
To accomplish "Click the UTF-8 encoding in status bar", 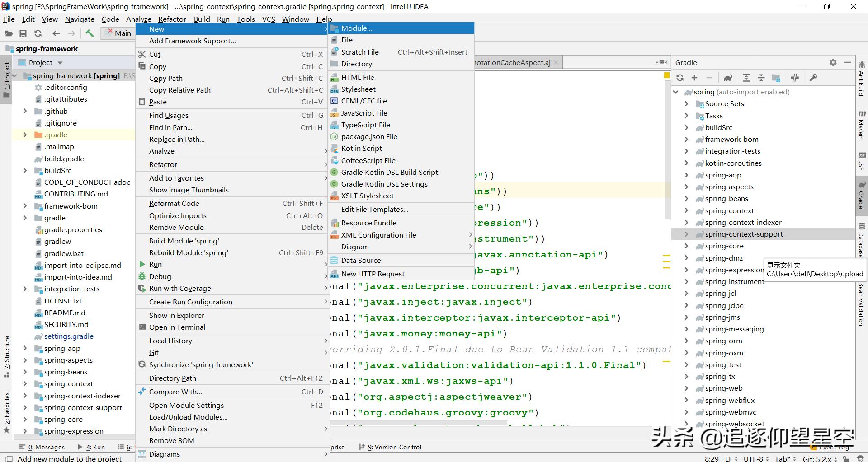I will coord(753,458).
